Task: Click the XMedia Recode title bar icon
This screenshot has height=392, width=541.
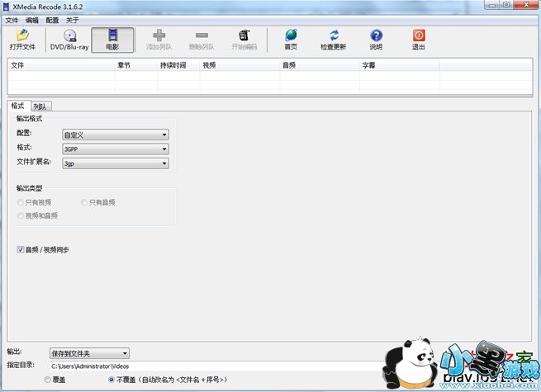Action: click(x=6, y=7)
